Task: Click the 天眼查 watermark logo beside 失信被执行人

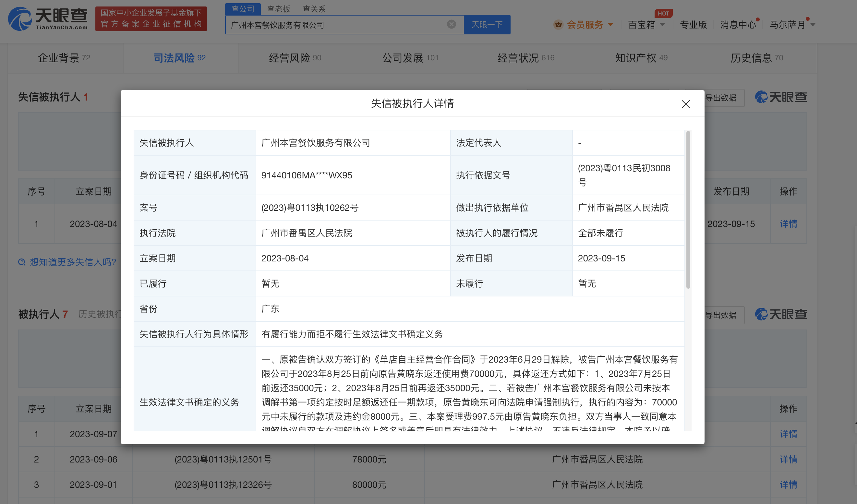Action: coord(780,97)
